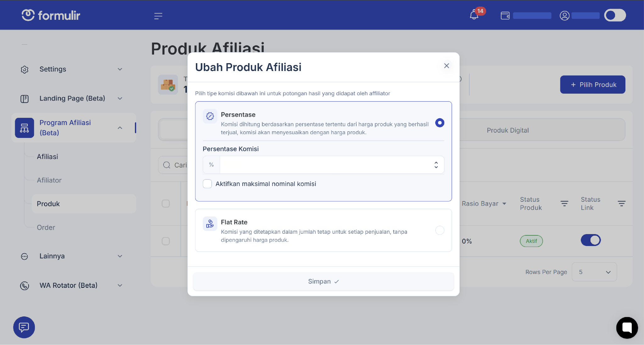644x345 pixels.
Task: Select the Flat Rate radio option
Action: (440, 230)
